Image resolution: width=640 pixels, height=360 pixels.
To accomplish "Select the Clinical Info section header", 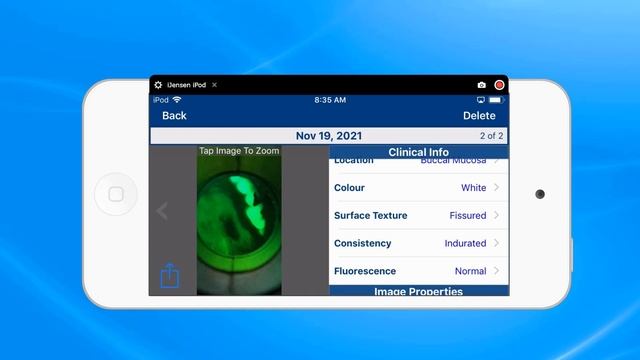I will click(x=419, y=152).
